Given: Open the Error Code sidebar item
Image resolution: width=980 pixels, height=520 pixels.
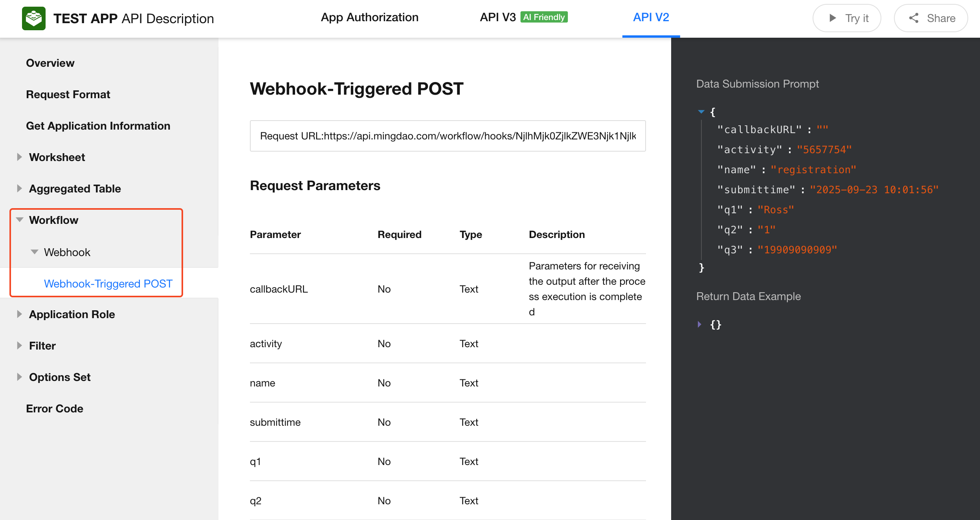Looking at the screenshot, I should 55,408.
